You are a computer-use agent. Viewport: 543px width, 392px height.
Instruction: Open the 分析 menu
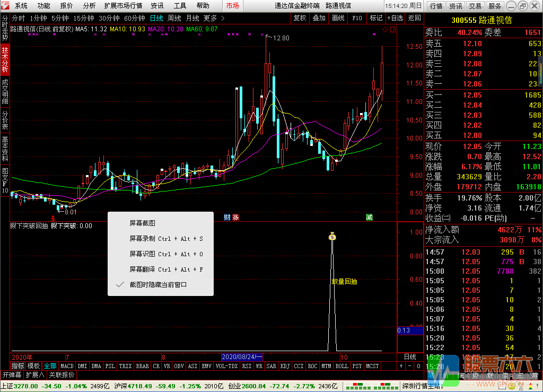(x=89, y=6)
